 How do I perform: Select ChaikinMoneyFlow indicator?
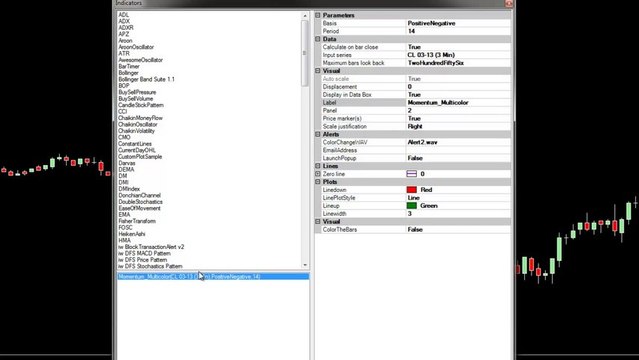(141, 118)
